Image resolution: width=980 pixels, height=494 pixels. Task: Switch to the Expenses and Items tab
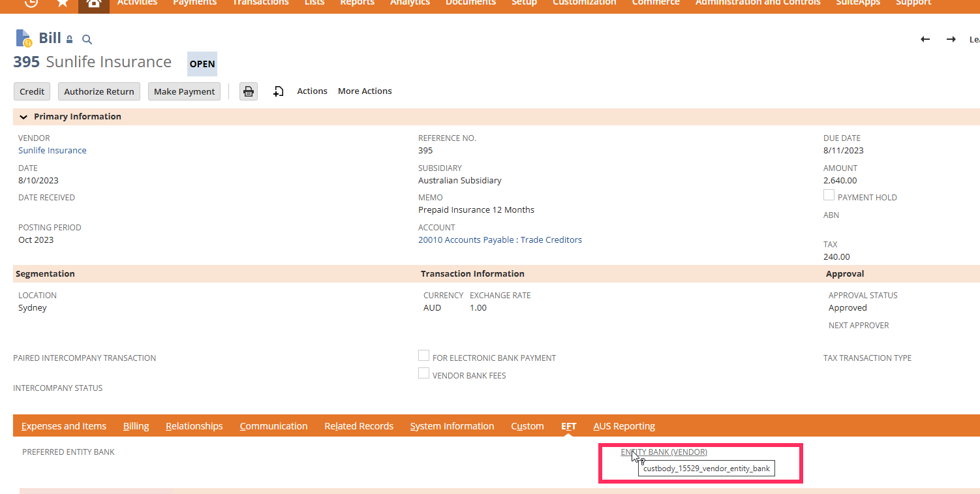(63, 425)
